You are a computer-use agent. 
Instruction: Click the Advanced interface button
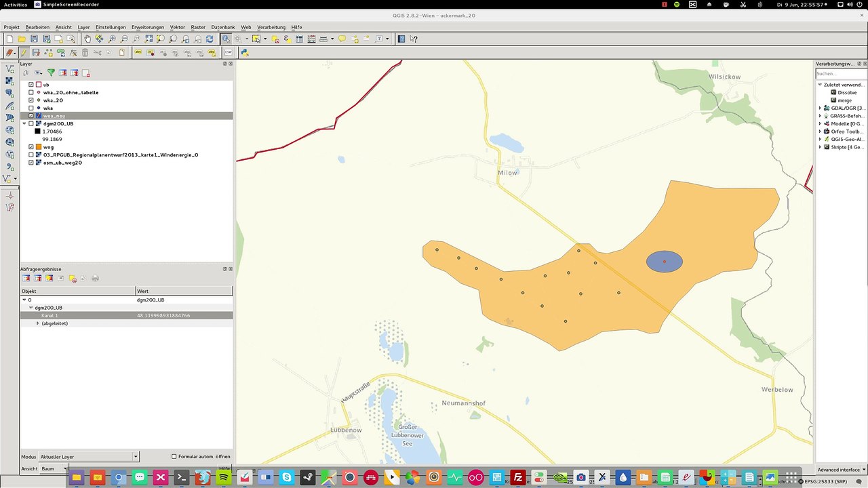pyautogui.click(x=840, y=470)
